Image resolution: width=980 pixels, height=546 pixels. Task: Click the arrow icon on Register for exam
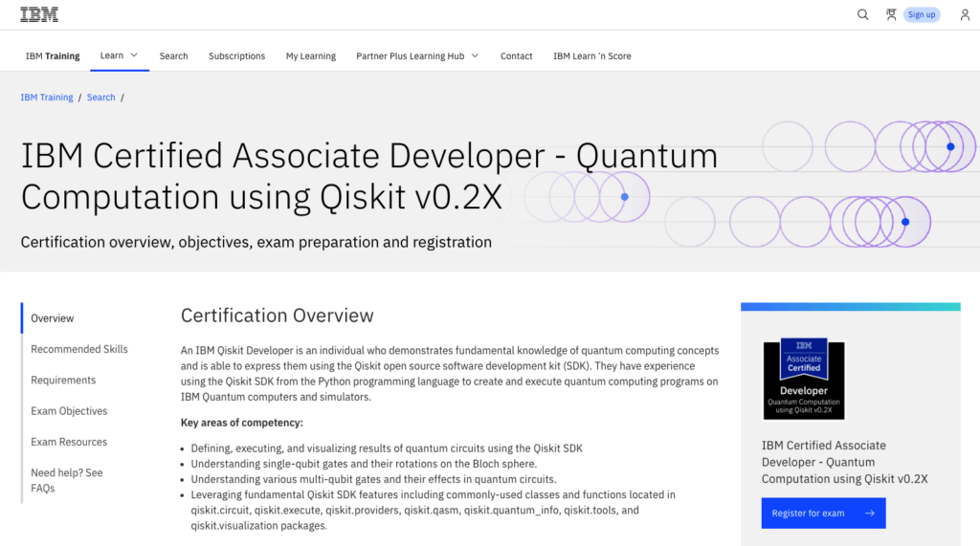(869, 513)
